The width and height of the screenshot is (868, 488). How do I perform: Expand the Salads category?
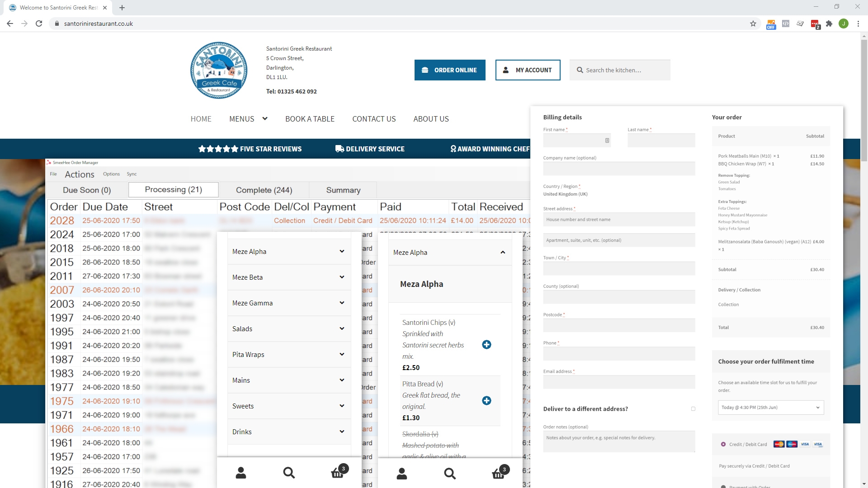tap(289, 329)
